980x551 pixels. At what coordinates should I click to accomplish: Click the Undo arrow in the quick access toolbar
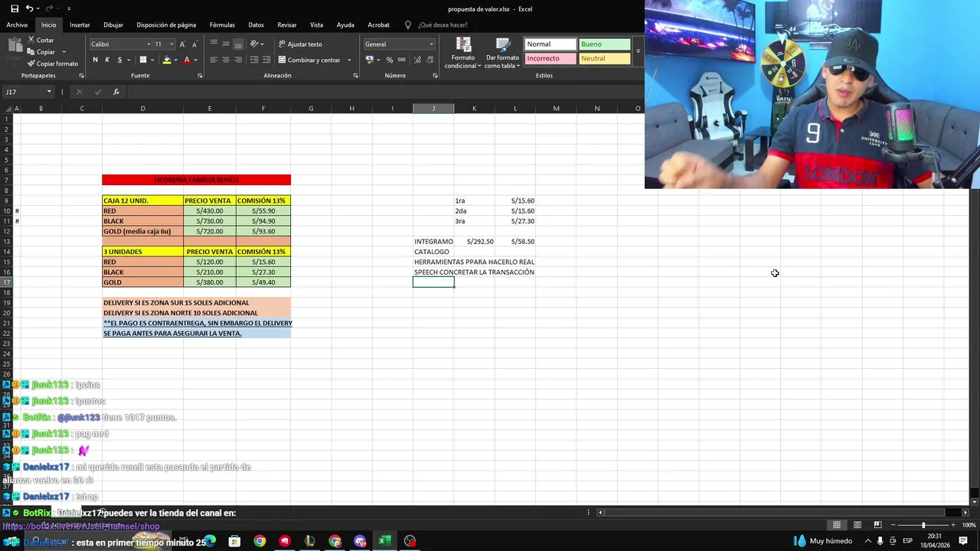tap(30, 8)
